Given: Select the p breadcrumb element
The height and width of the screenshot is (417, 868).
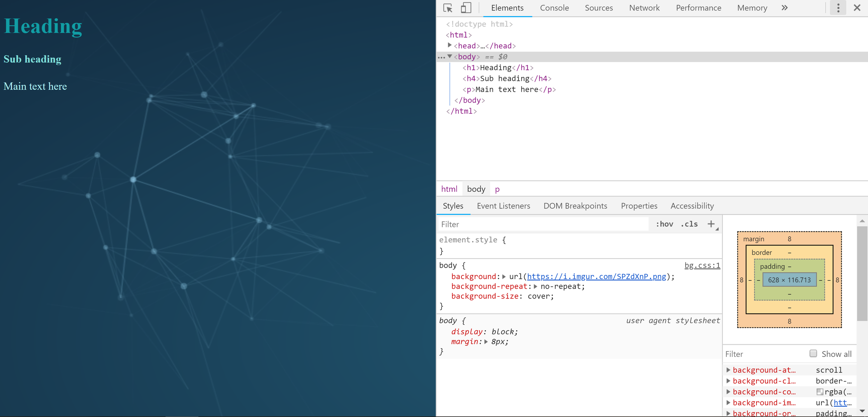Looking at the screenshot, I should click(497, 189).
